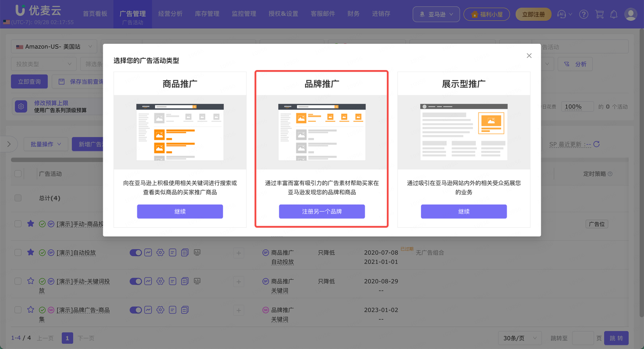The height and width of the screenshot is (349, 644).
Task: Click the 跳转至 page number input
Action: coord(583,338)
